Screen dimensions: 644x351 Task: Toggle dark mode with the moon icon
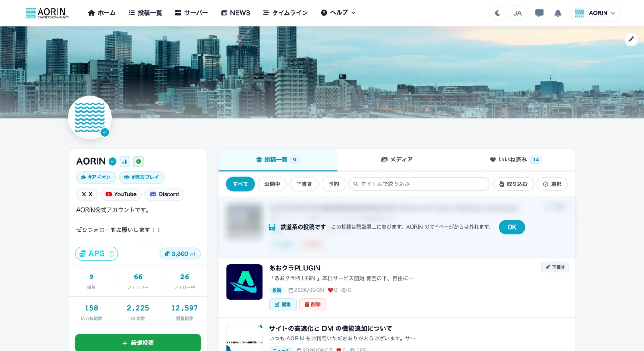(x=498, y=13)
